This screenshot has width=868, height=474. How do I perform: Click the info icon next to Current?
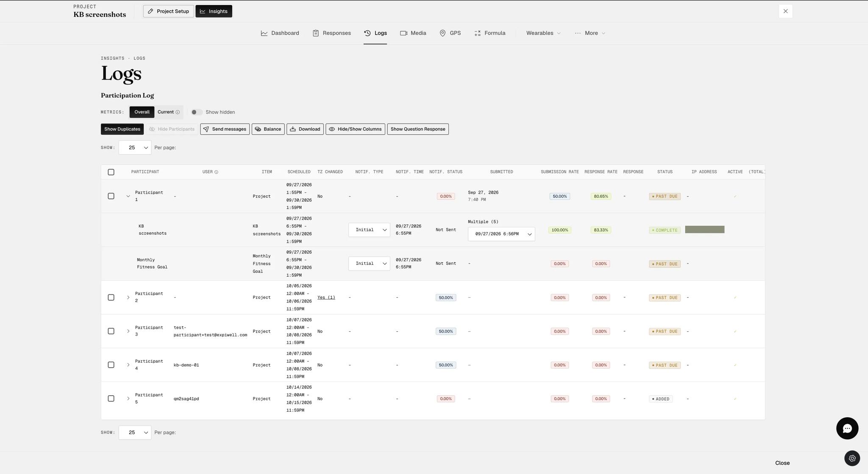tap(178, 112)
